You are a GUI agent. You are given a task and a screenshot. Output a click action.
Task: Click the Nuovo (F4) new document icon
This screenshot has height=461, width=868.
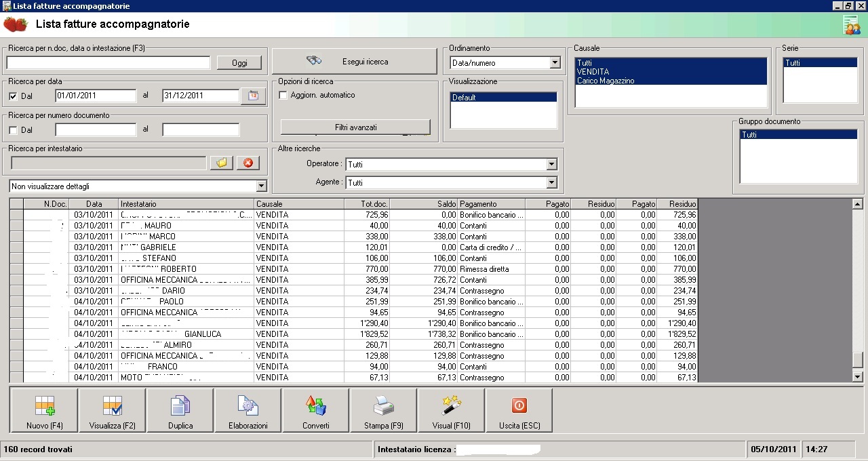tap(45, 407)
